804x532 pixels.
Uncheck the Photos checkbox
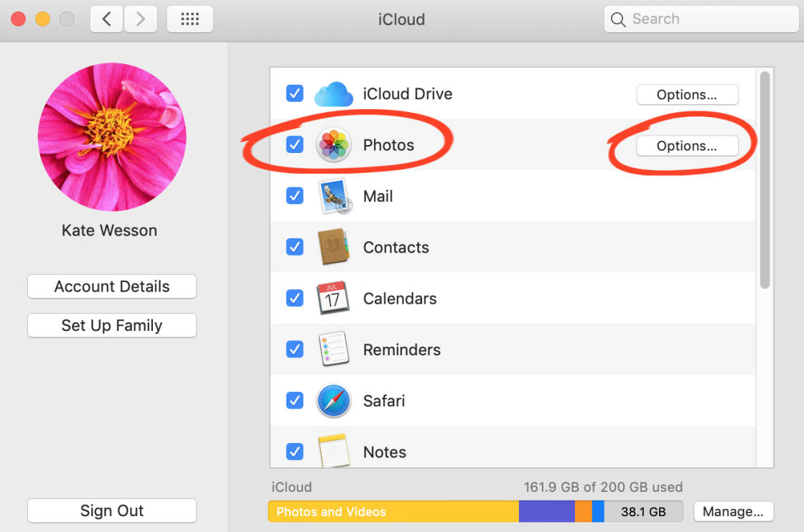[x=295, y=145]
